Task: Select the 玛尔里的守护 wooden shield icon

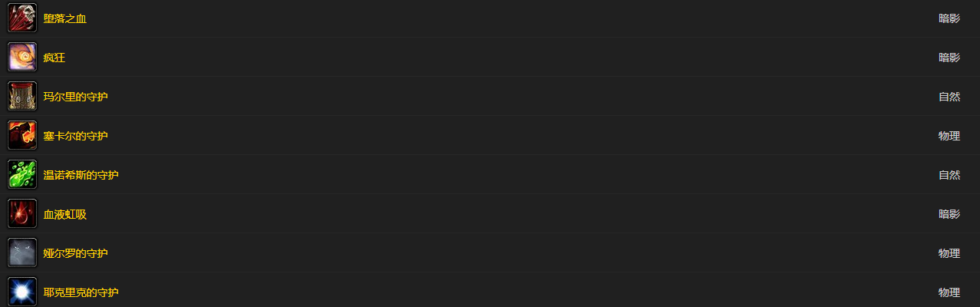Action: coord(22,96)
